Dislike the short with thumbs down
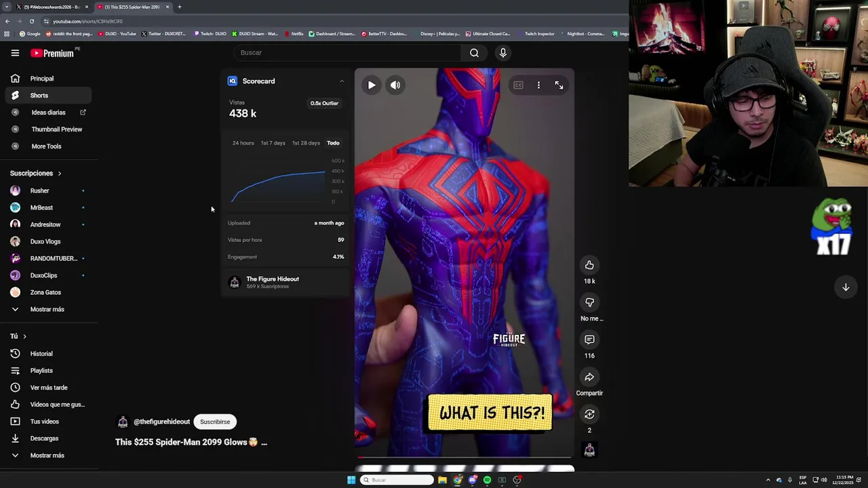Viewport: 868px width, 488px height. (x=589, y=302)
